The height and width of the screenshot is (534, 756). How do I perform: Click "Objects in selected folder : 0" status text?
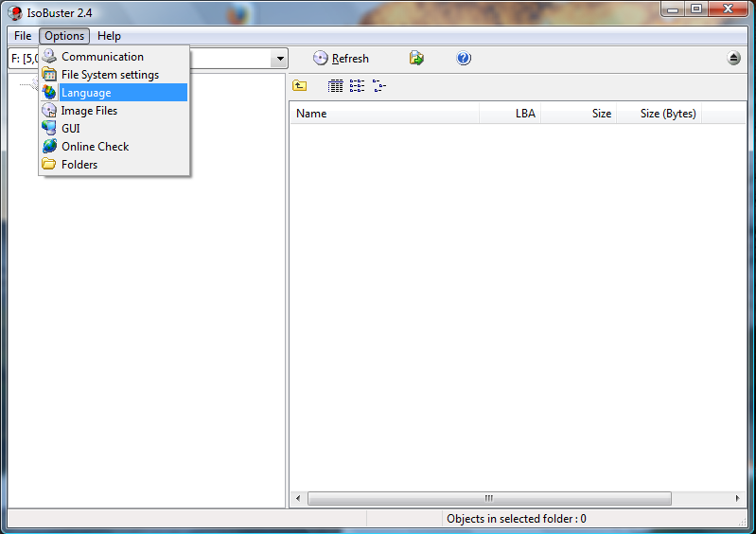[517, 519]
